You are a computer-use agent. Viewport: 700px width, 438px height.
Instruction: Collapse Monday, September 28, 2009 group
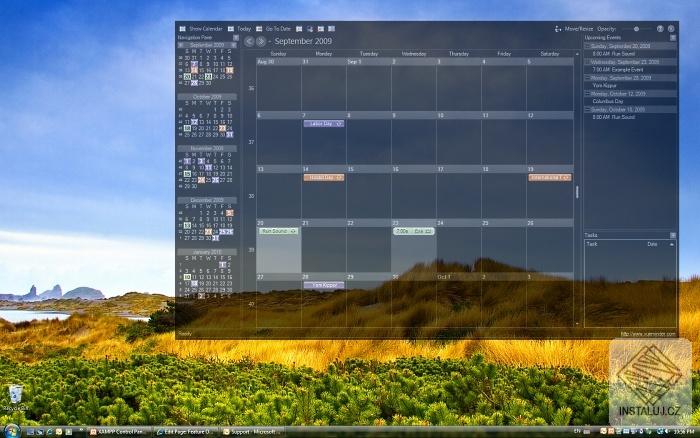coord(588,78)
